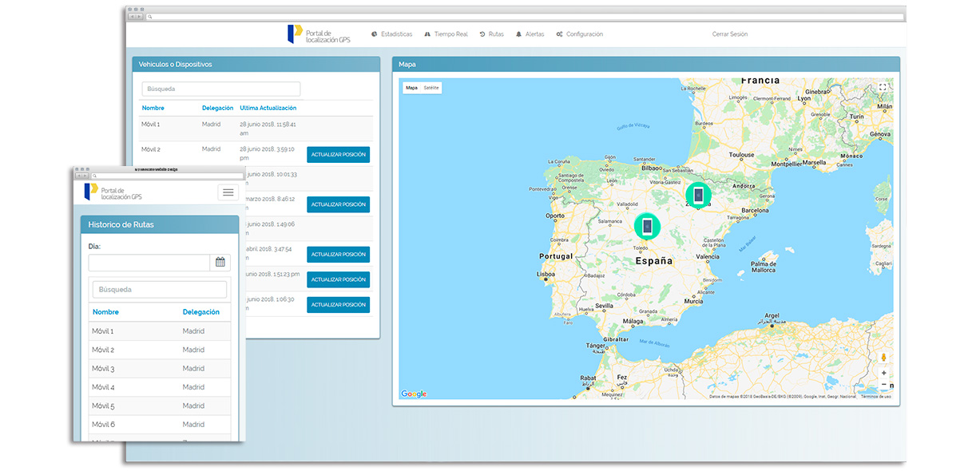Click the device marker near Zaragoza
The image size is (980, 471).
tap(698, 195)
